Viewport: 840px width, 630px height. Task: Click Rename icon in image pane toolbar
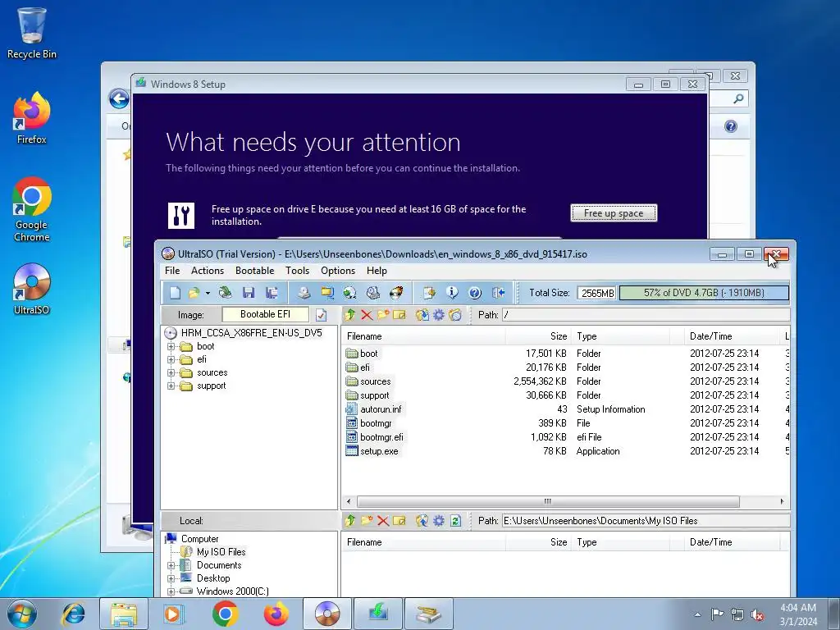click(399, 315)
